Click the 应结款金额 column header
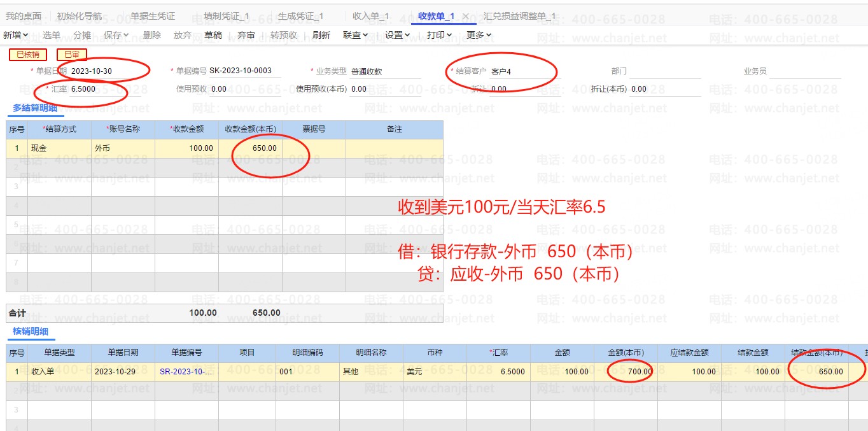This screenshot has height=431, width=868. (x=689, y=353)
